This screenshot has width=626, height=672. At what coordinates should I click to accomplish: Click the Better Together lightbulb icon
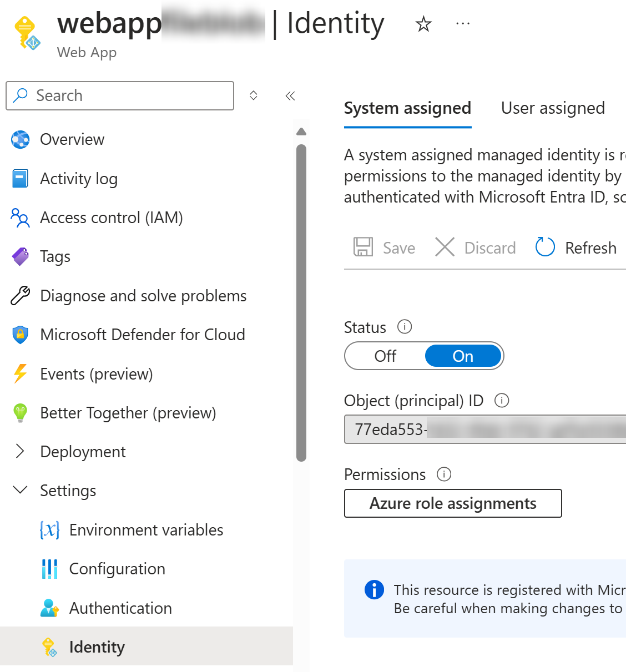point(21,413)
